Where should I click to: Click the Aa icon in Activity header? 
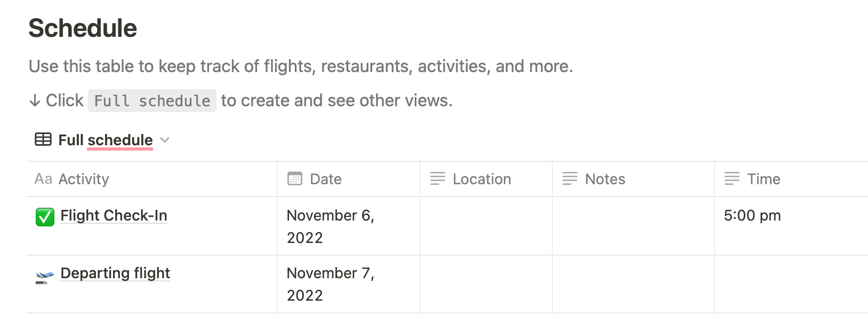pos(43,179)
